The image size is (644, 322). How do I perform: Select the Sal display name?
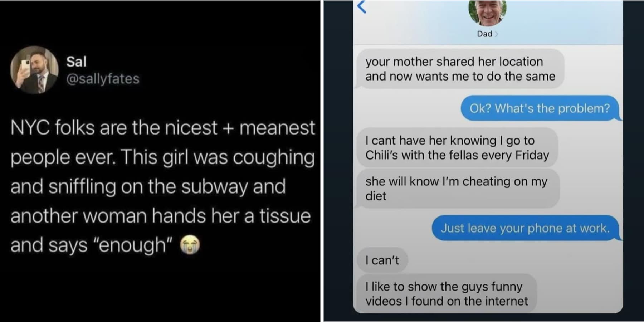point(76,62)
